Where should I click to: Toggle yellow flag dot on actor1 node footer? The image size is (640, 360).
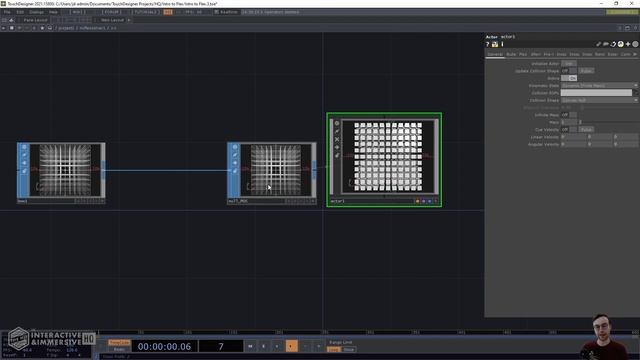click(x=417, y=201)
